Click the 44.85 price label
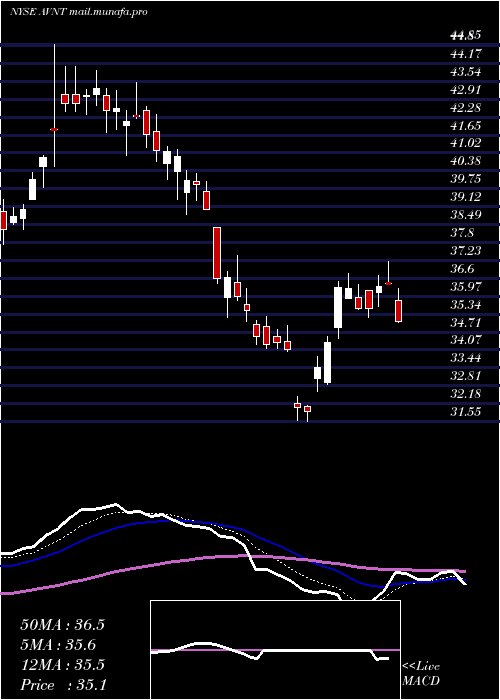Image resolution: width=500 pixels, height=700 pixels. pos(466,36)
